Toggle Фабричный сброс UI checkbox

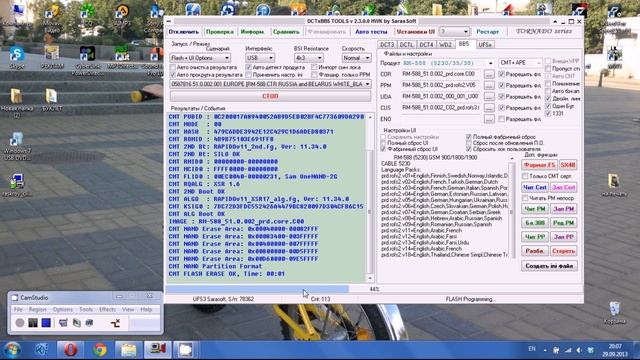click(x=383, y=149)
